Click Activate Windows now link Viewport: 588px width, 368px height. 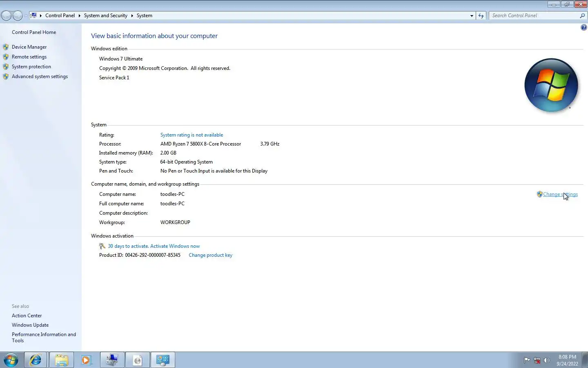(175, 246)
